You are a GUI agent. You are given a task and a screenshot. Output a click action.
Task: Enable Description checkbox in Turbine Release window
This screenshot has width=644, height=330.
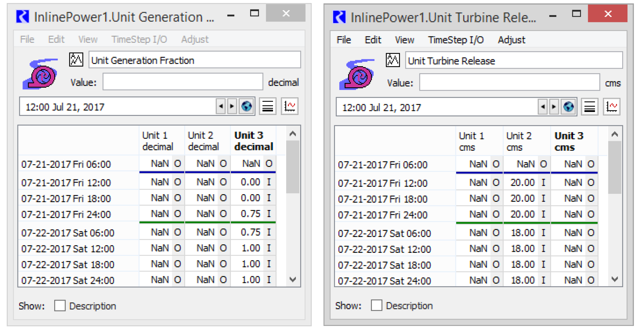[x=376, y=305]
